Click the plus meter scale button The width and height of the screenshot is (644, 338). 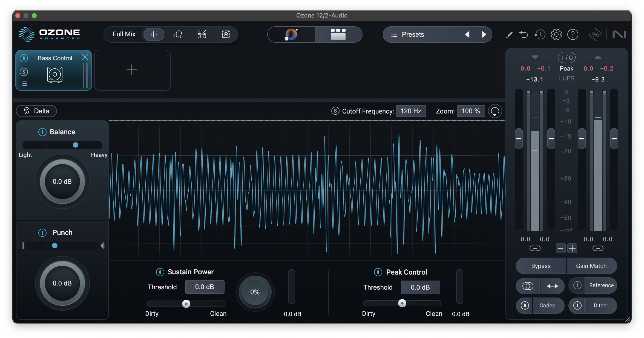click(572, 248)
